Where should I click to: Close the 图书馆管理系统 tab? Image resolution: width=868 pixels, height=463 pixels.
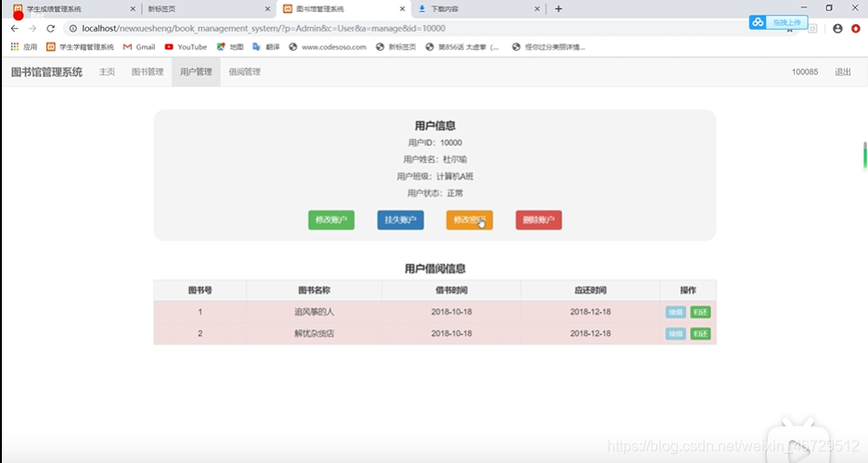coord(403,9)
